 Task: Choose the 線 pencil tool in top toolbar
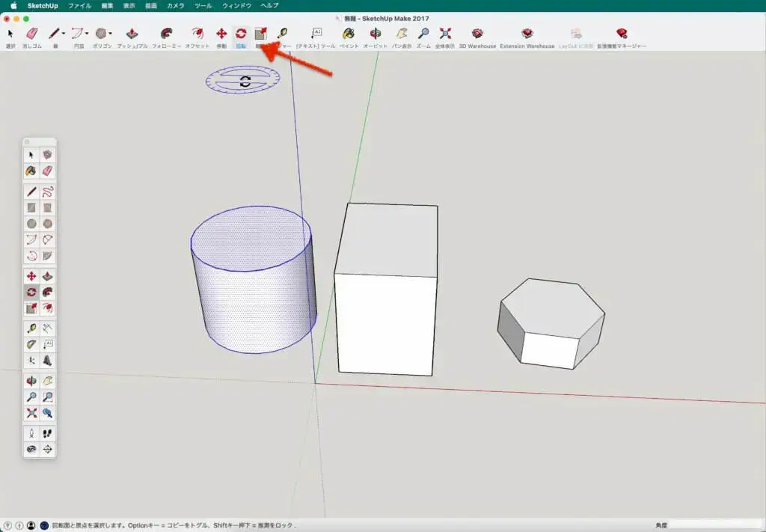click(x=54, y=34)
